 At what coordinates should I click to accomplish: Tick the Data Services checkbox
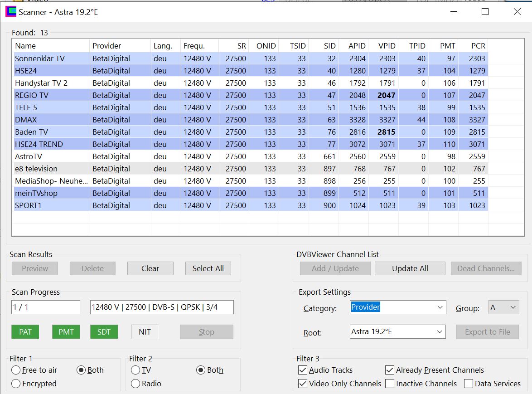(469, 384)
